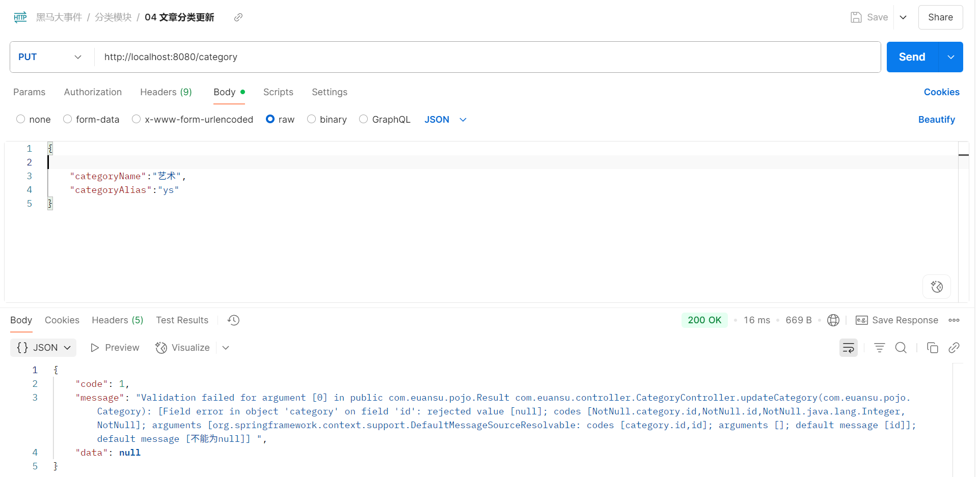Open the Test Results response tab
Viewport: 980px width, 477px height.
pyautogui.click(x=182, y=320)
